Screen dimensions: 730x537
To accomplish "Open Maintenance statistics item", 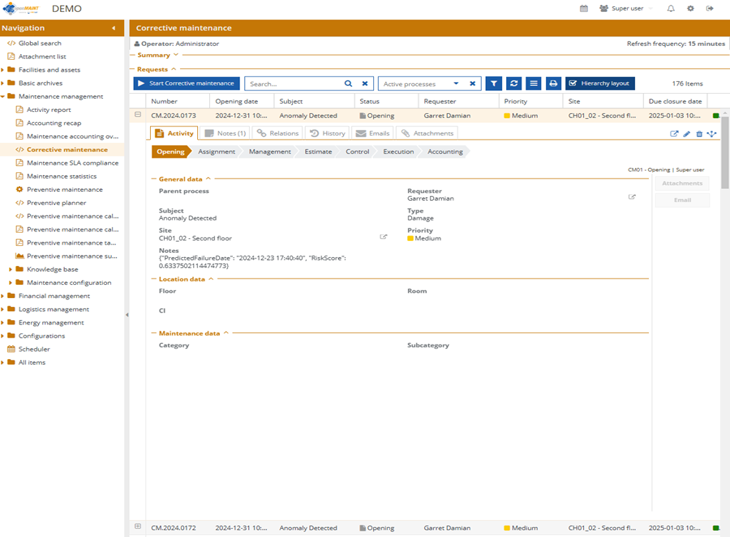I will click(x=61, y=176).
